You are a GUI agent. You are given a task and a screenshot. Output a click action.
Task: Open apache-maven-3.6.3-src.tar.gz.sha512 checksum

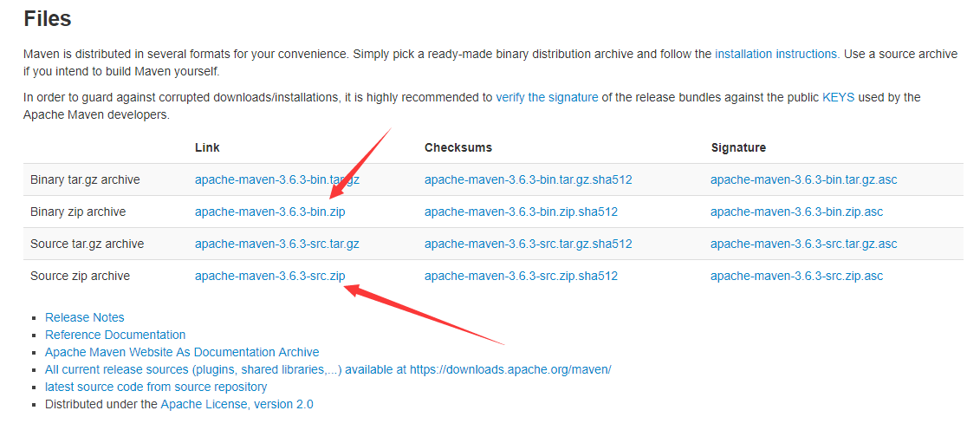pyautogui.click(x=528, y=244)
